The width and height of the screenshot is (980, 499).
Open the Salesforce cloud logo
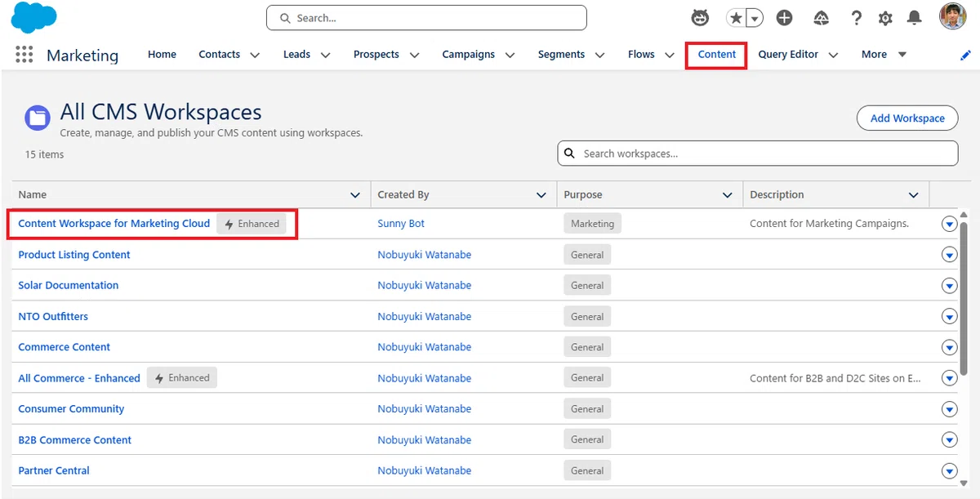(x=33, y=17)
